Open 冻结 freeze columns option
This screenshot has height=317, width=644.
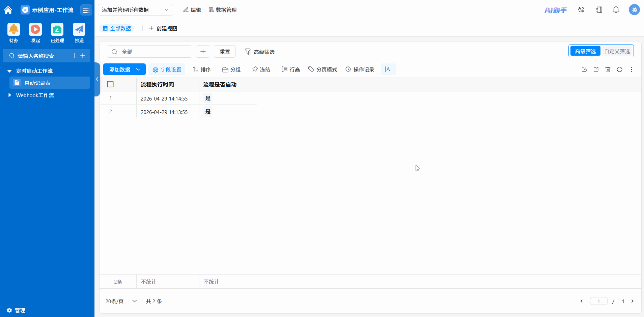(261, 69)
